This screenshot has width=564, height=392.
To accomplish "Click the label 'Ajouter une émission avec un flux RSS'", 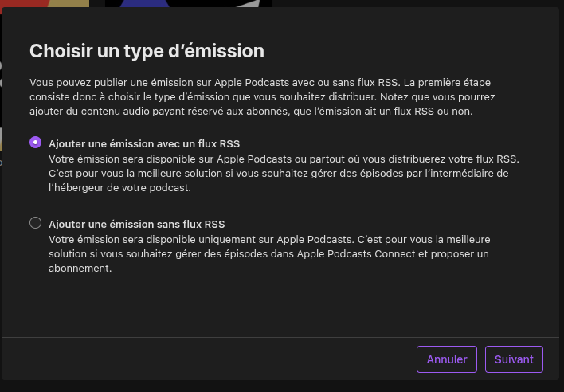I will 144,144.
